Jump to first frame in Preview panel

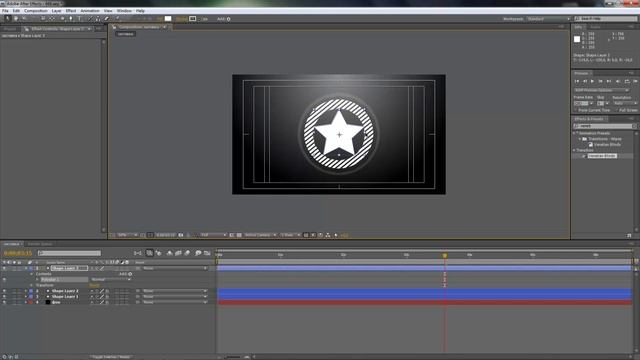(x=577, y=81)
